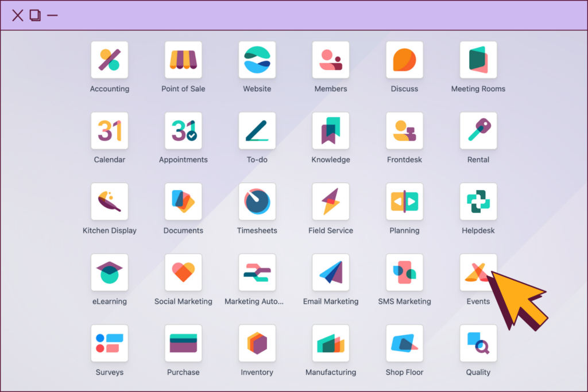
Task: Open the Website app icon
Action: click(x=257, y=60)
